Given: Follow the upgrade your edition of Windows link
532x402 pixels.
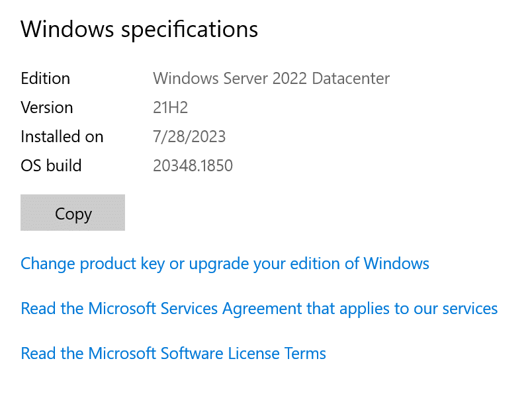Looking at the screenshot, I should tap(225, 263).
